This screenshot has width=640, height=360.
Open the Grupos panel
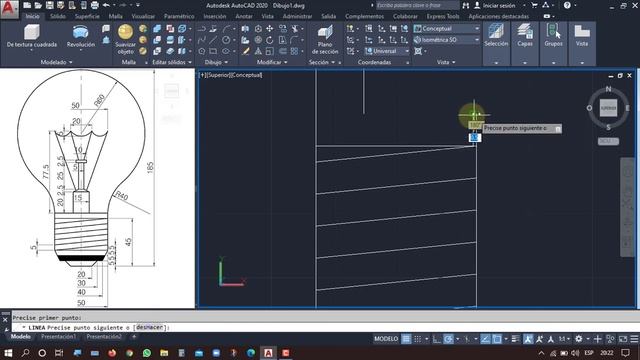(553, 35)
